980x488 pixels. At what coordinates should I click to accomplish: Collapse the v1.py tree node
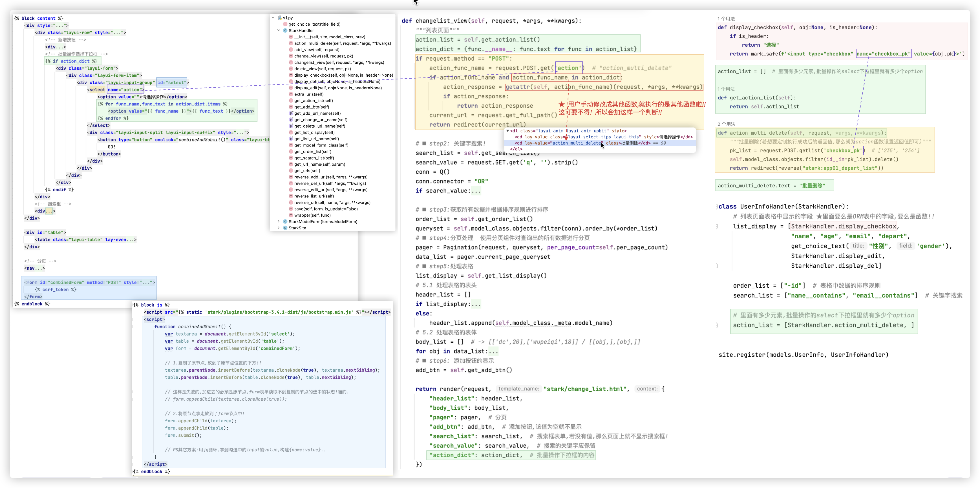(x=273, y=18)
